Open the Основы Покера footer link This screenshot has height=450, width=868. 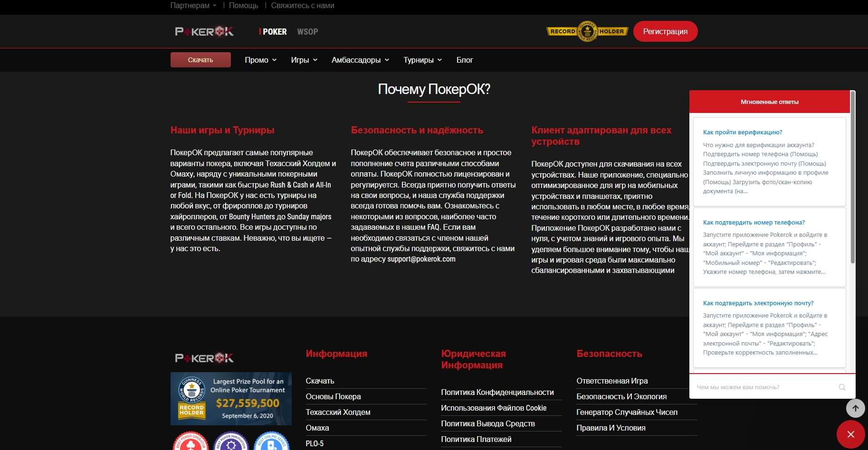click(x=333, y=396)
